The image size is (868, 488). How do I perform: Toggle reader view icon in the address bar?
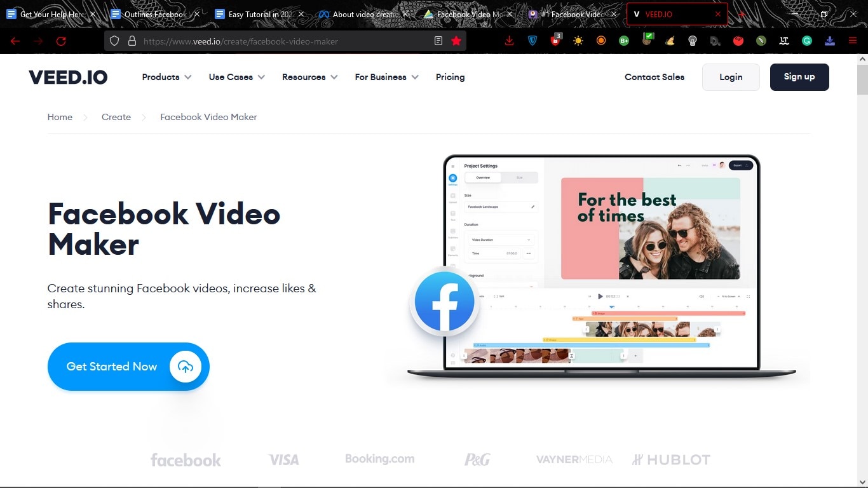(x=438, y=41)
